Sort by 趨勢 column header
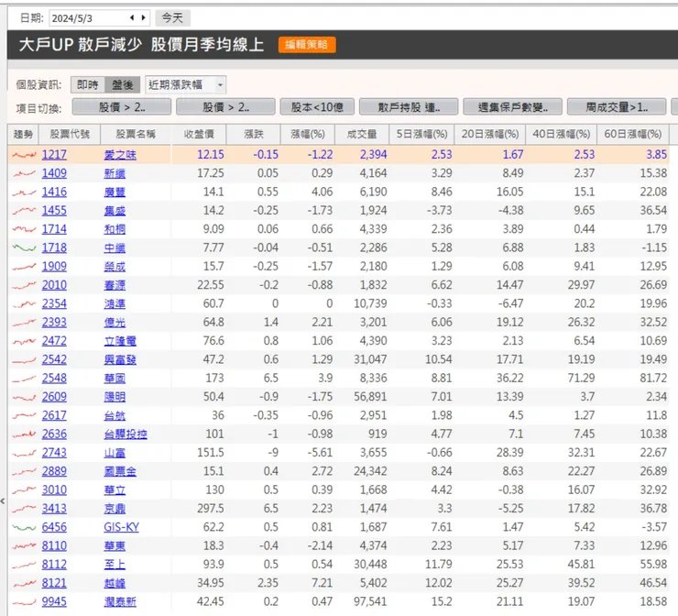 (23, 134)
